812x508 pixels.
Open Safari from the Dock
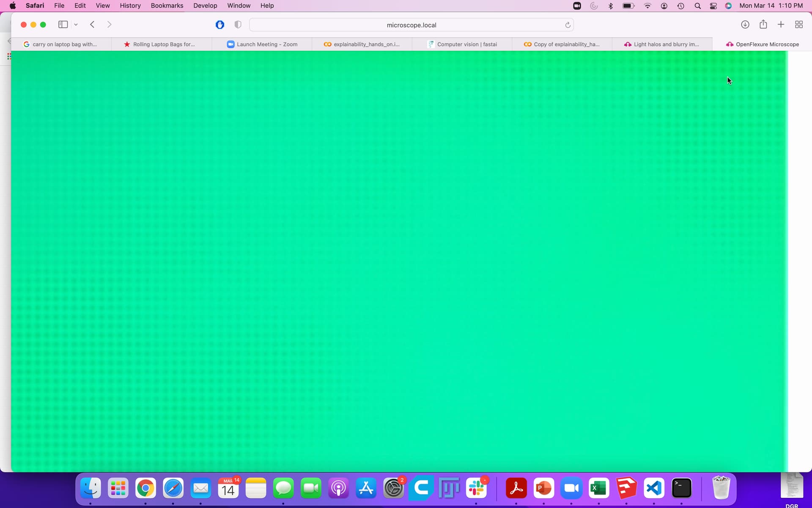click(x=173, y=489)
